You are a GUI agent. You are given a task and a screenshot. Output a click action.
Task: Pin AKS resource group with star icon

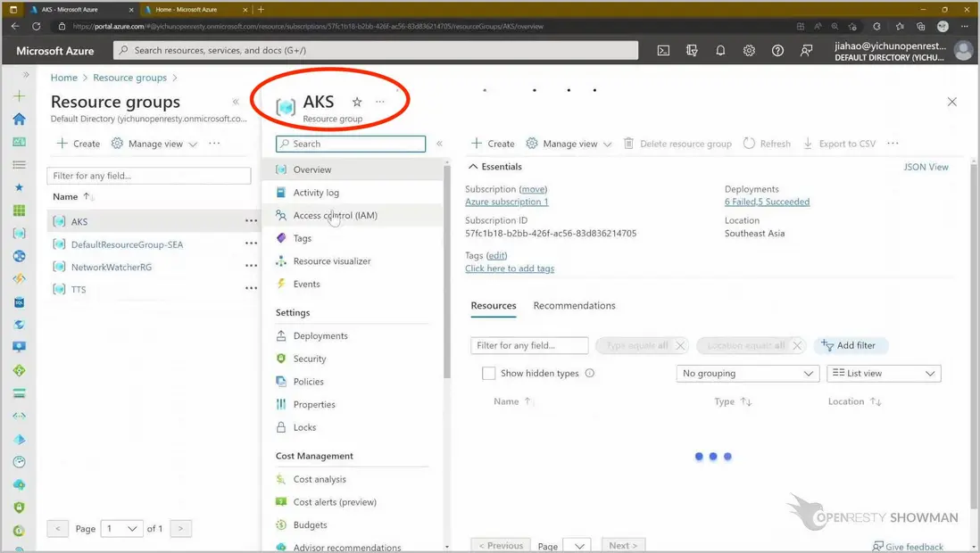357,102
